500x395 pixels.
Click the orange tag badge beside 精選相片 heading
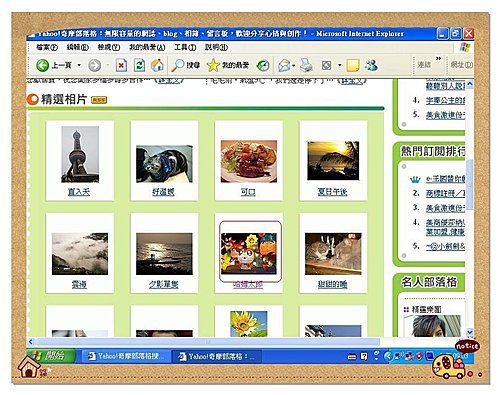pyautogui.click(x=99, y=100)
